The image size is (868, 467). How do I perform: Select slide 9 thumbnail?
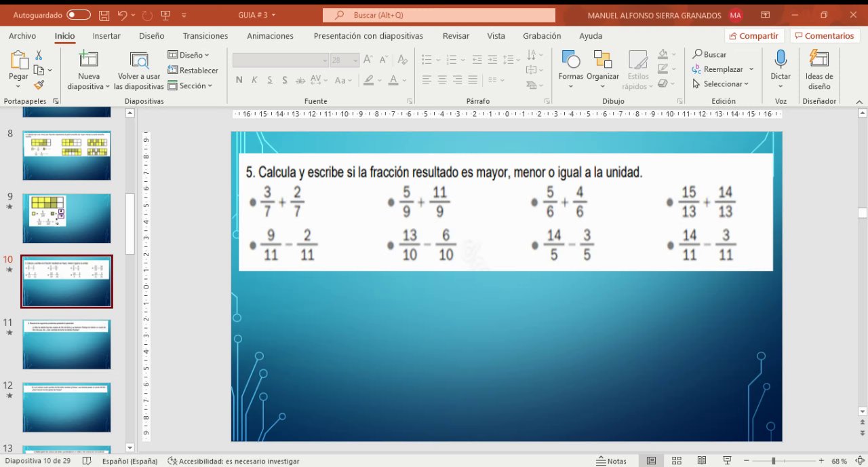(x=66, y=219)
